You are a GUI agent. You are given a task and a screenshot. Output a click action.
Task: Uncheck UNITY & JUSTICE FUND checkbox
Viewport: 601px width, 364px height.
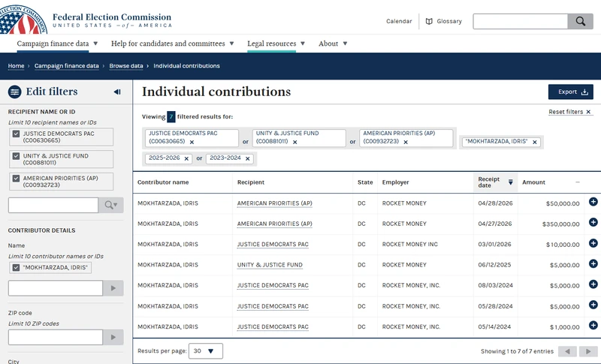(x=16, y=156)
